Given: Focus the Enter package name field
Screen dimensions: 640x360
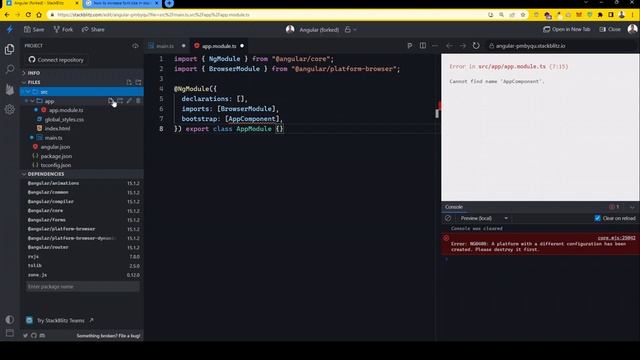Looking at the screenshot, I should point(82,287).
